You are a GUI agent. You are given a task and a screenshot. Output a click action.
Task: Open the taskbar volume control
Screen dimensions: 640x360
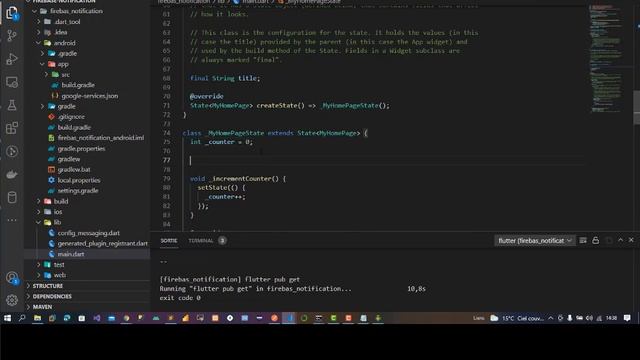click(x=589, y=318)
